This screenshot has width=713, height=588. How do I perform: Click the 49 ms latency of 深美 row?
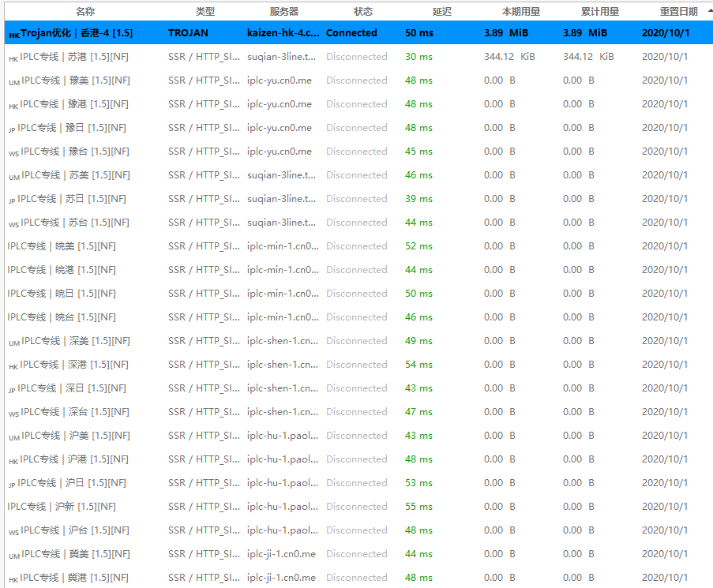click(418, 341)
